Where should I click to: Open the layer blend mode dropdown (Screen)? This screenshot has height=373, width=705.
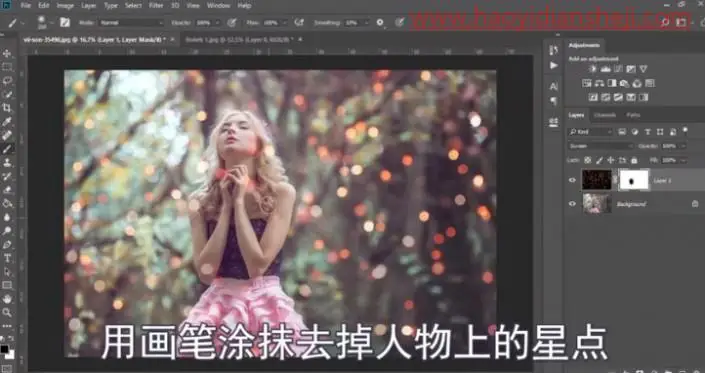[x=601, y=146]
